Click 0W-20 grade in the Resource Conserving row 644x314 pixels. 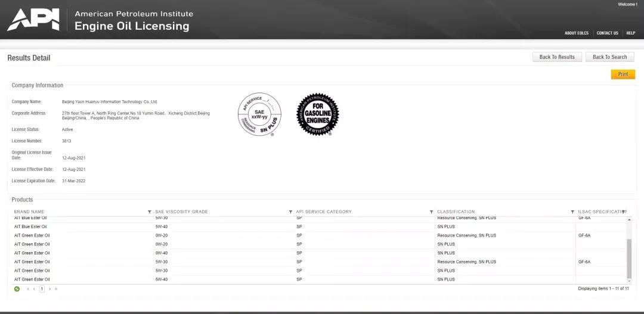point(162,235)
